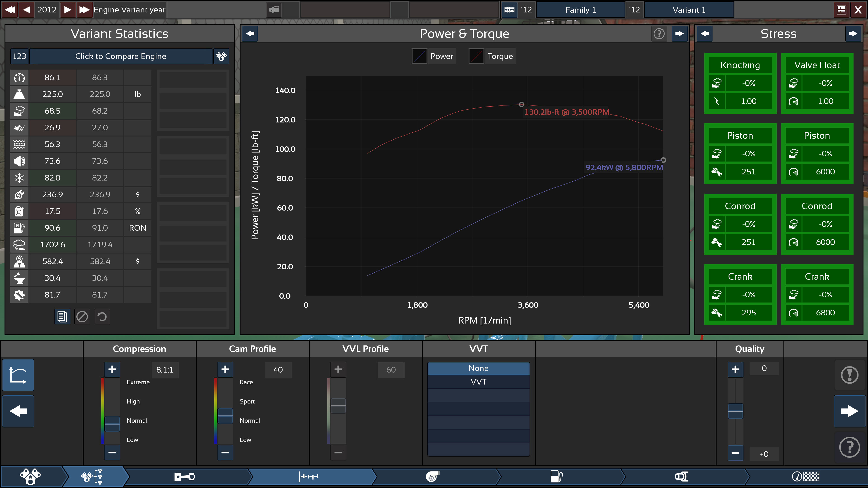868x488 pixels.
Task: Increase Compression with plus button
Action: 112,369
